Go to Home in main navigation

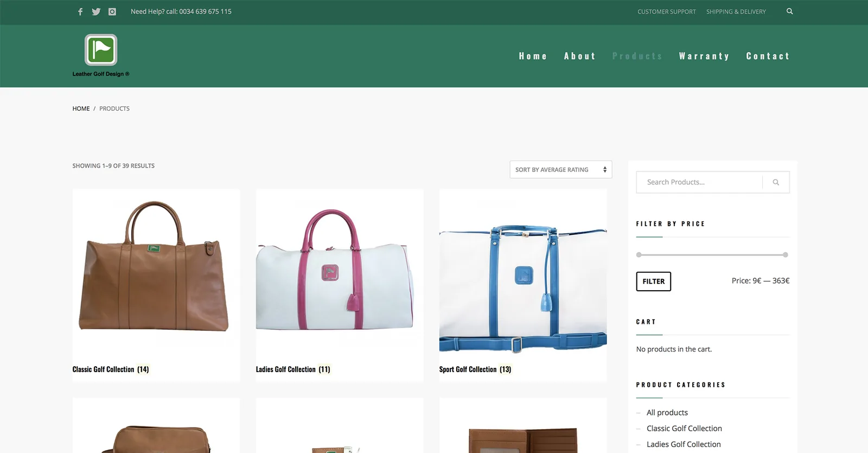pyautogui.click(x=533, y=56)
